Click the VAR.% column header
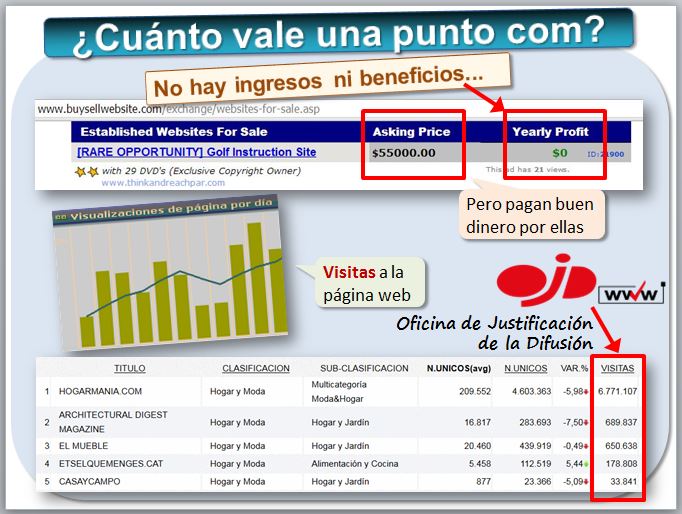The height and width of the screenshot is (514, 682). tap(574, 368)
